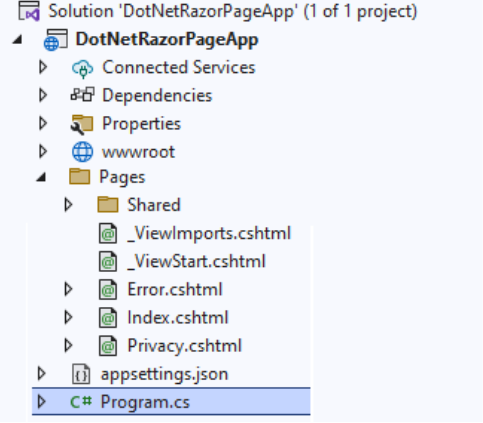This screenshot has height=423, width=483.
Task: Click the wwwroot globe icon
Action: [82, 152]
